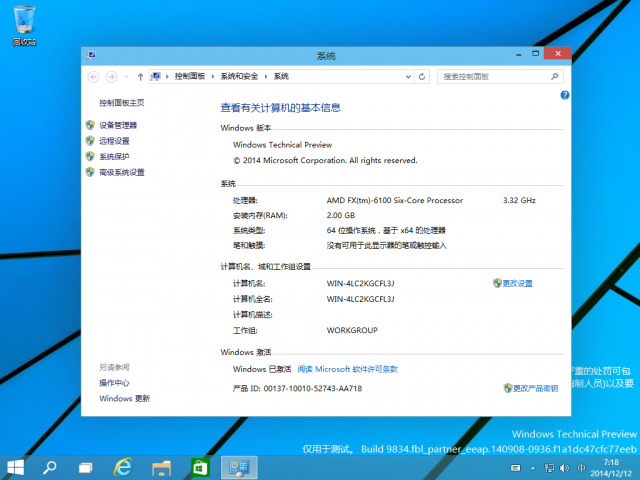
Task: Launch Internet Explorer from taskbar
Action: tap(123, 467)
